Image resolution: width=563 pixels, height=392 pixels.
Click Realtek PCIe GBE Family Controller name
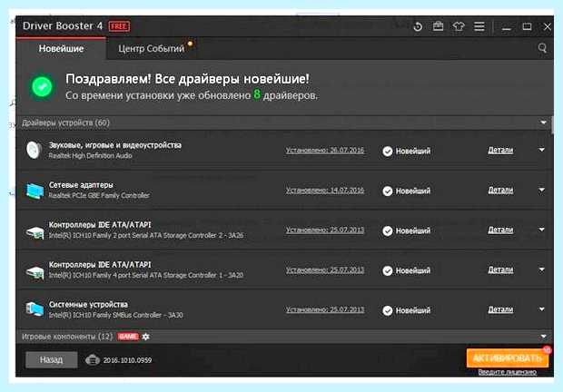[99, 195]
